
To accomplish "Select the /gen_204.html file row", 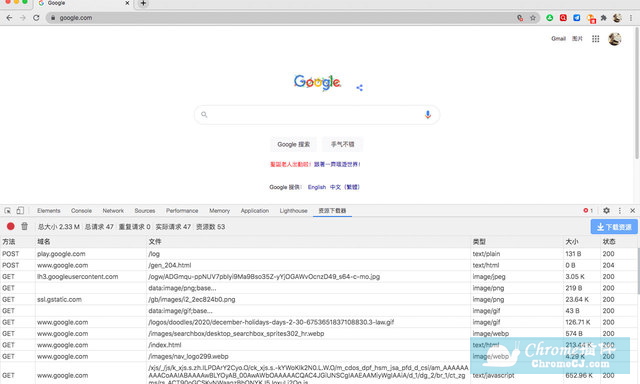I will (318, 265).
